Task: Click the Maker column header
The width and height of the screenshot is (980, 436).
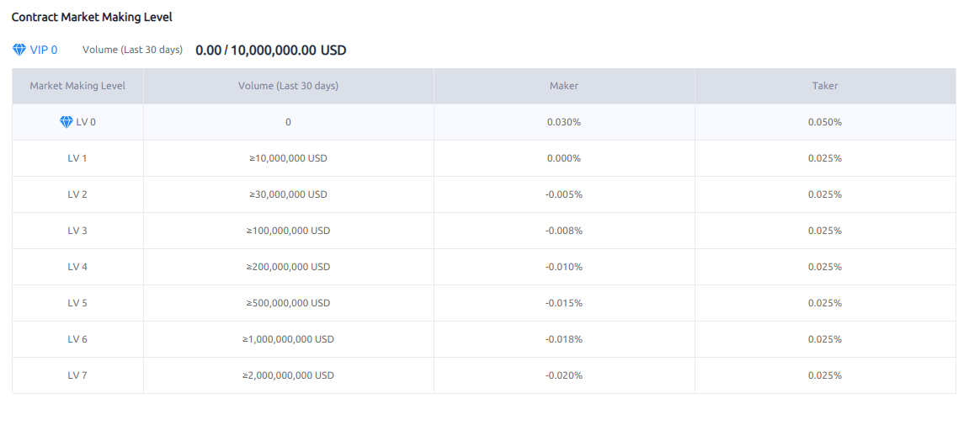Action: coord(564,86)
